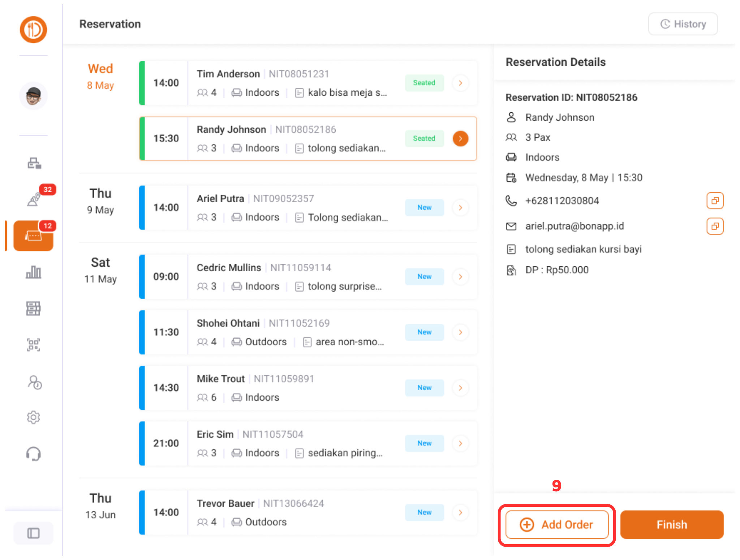Open the headset support icon
Viewport: 740px width, 560px height.
(x=33, y=454)
